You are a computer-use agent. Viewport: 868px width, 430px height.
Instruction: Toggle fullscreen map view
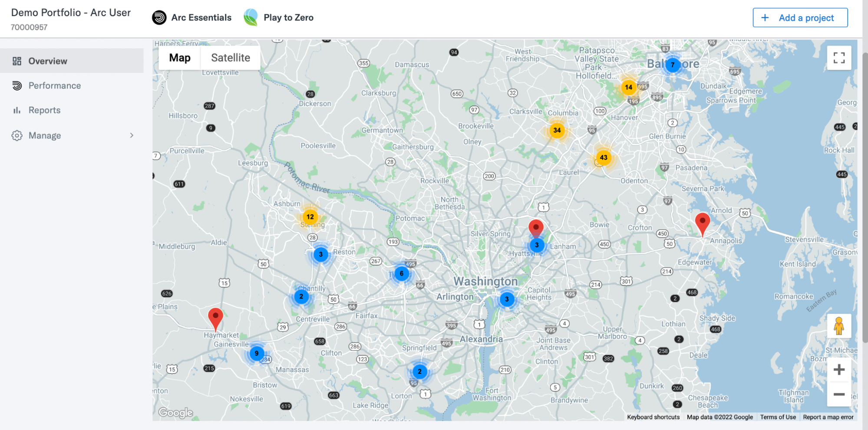click(839, 58)
